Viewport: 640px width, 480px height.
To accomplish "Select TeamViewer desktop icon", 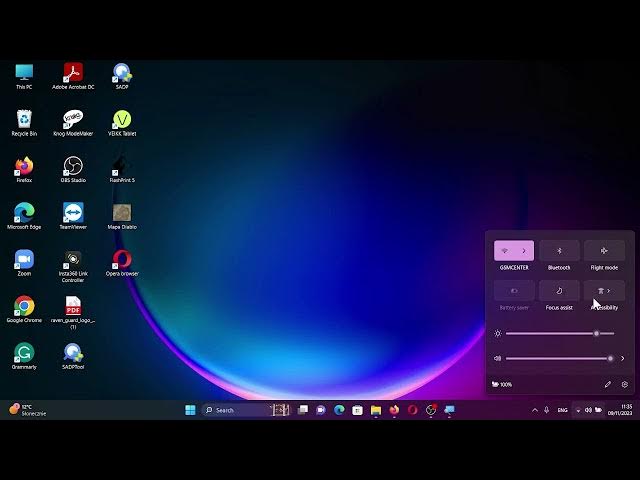I will click(73, 216).
